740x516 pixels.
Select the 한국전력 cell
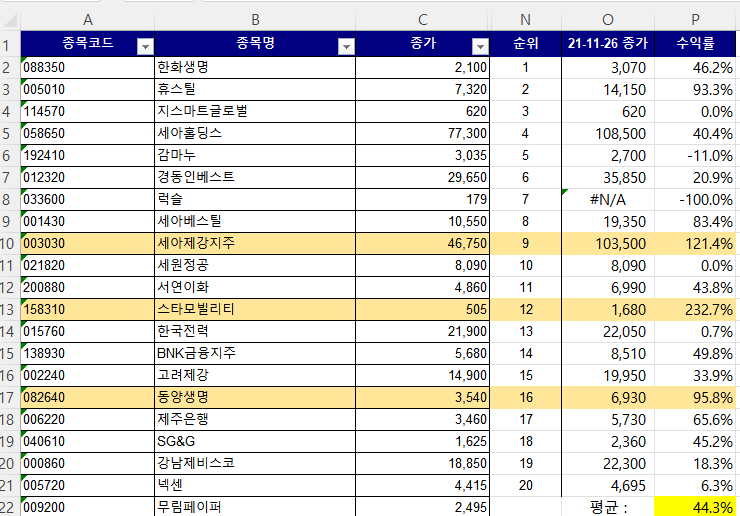(255, 331)
